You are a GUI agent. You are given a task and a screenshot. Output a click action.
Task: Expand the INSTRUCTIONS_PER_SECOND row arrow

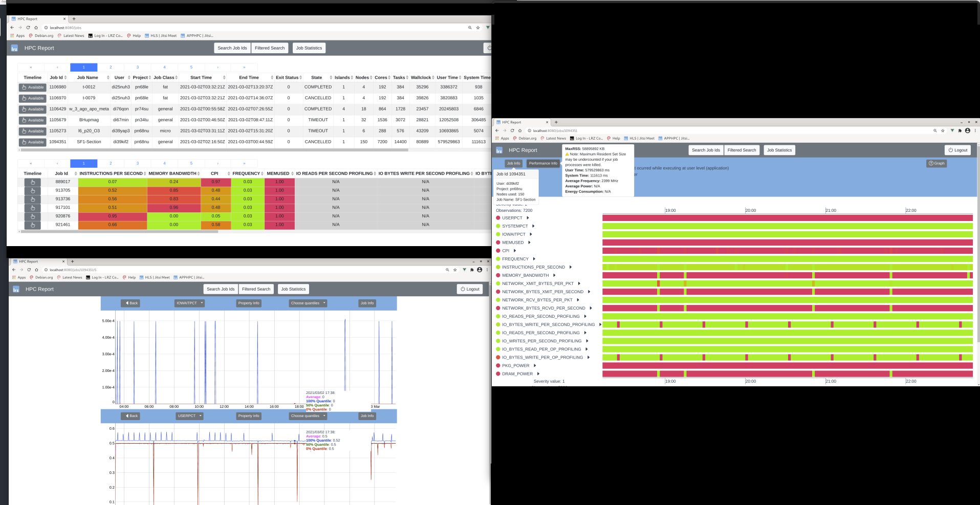[571, 267]
